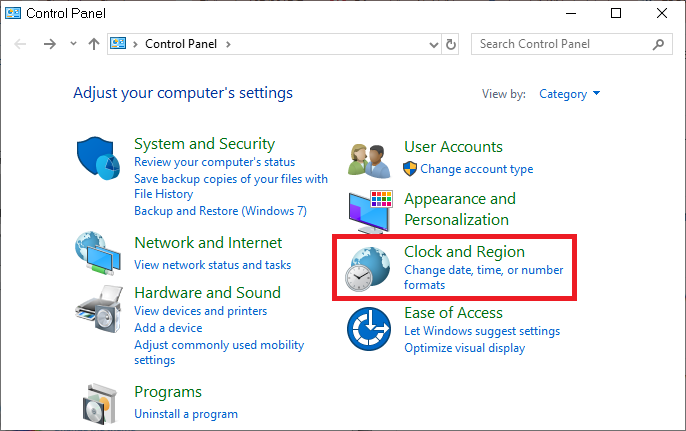Click the Search Control Panel field
This screenshot has height=431, width=686.
click(560, 44)
